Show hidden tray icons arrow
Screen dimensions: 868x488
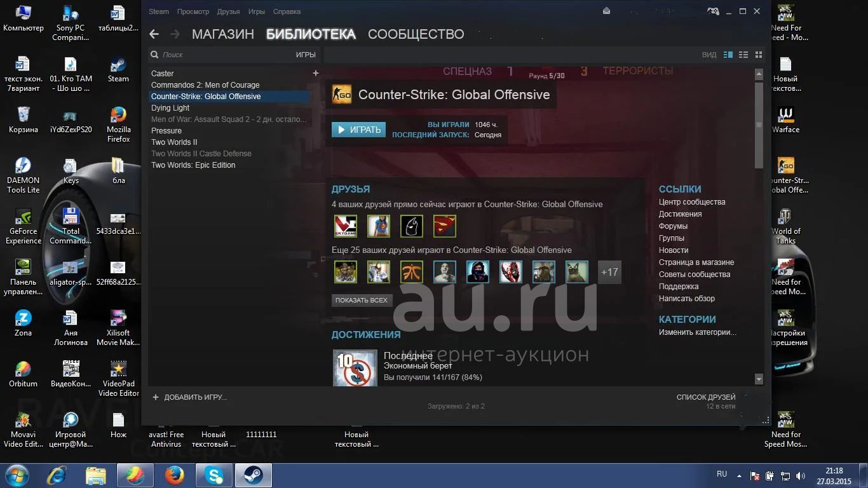tap(739, 475)
